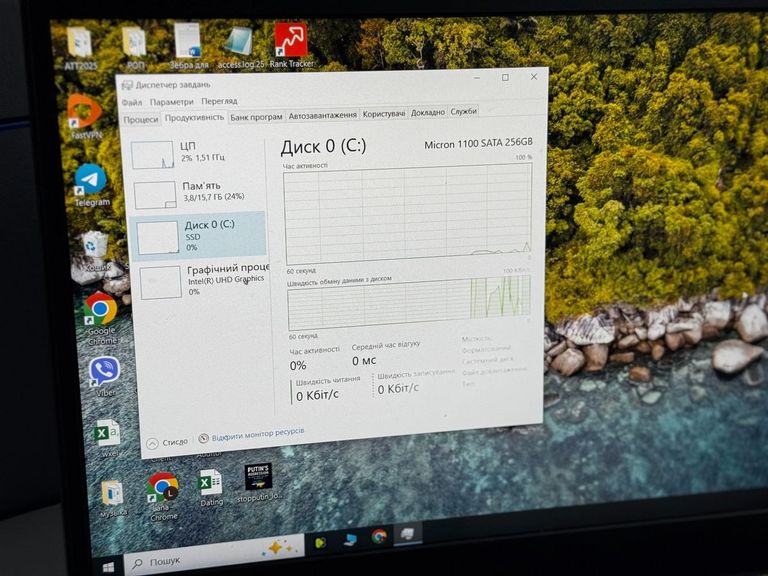Minimize the Task Manager window
This screenshot has width=768, height=576.
[477, 78]
